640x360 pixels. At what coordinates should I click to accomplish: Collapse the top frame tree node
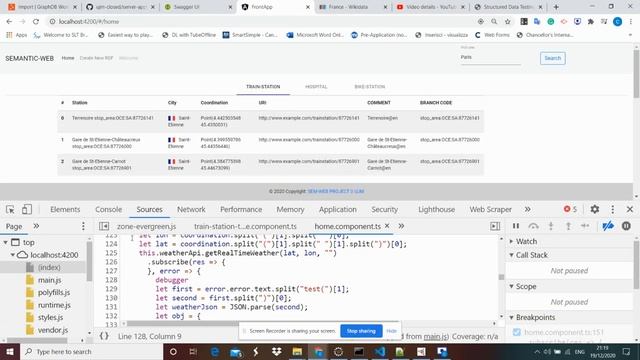[6, 242]
